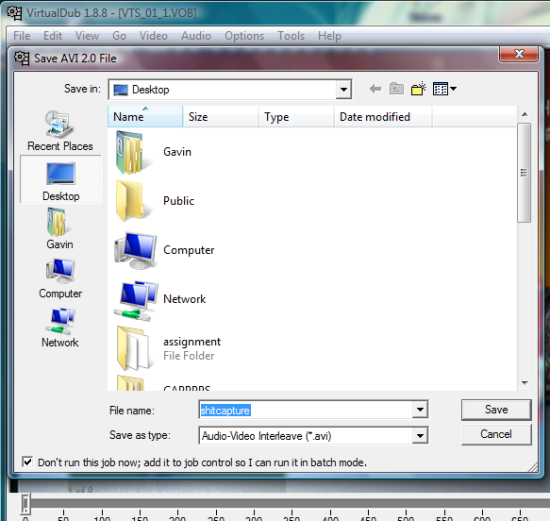Expand the Save in Desktop dropdown
550x521 pixels.
pos(343,89)
